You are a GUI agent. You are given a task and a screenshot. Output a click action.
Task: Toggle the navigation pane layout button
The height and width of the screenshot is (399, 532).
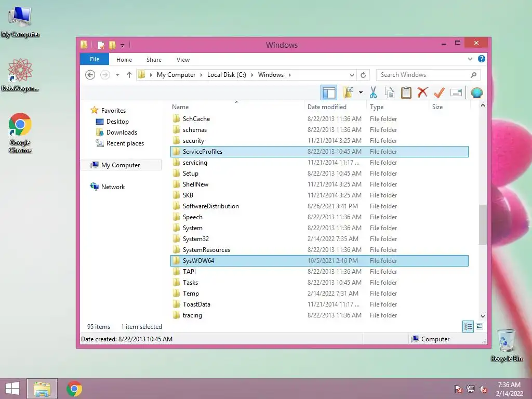click(328, 92)
